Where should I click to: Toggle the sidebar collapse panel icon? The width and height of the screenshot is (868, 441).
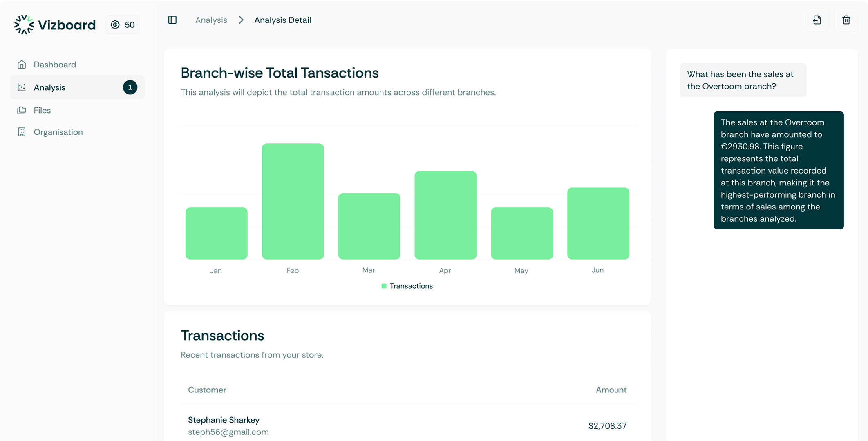click(x=172, y=20)
